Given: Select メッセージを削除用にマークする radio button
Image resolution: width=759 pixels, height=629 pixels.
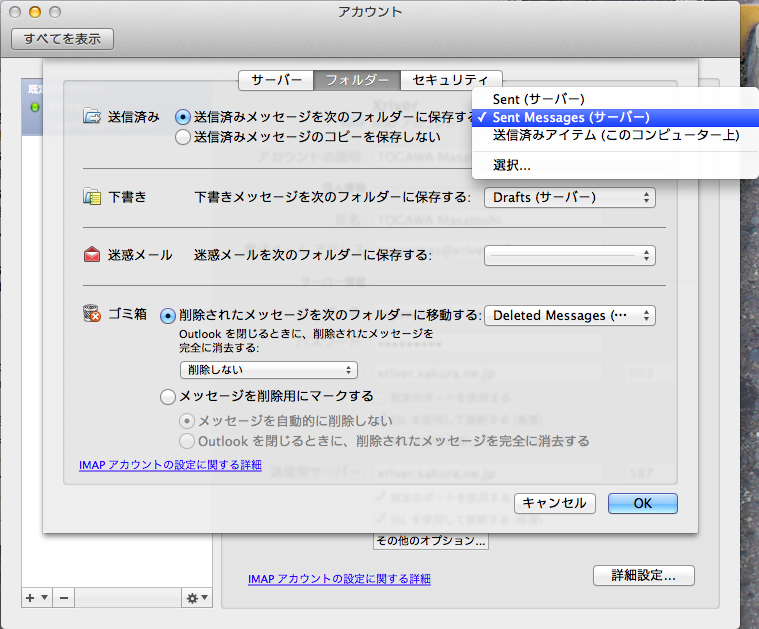Looking at the screenshot, I should click(168, 396).
